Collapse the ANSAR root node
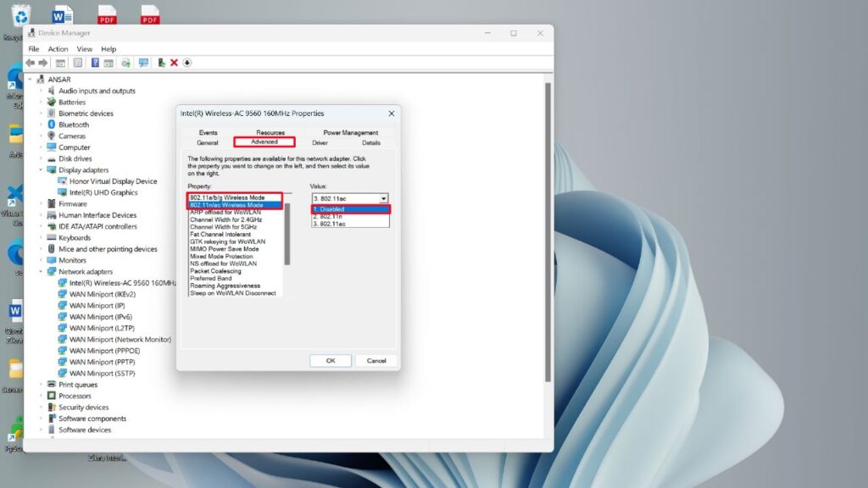 (31, 80)
